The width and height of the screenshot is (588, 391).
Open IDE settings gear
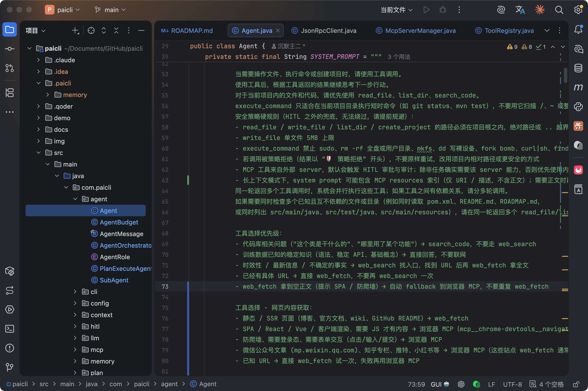(x=578, y=10)
